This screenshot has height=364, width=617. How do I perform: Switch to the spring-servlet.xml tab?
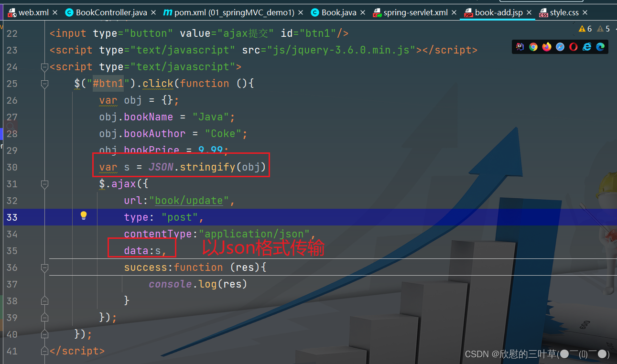point(415,12)
